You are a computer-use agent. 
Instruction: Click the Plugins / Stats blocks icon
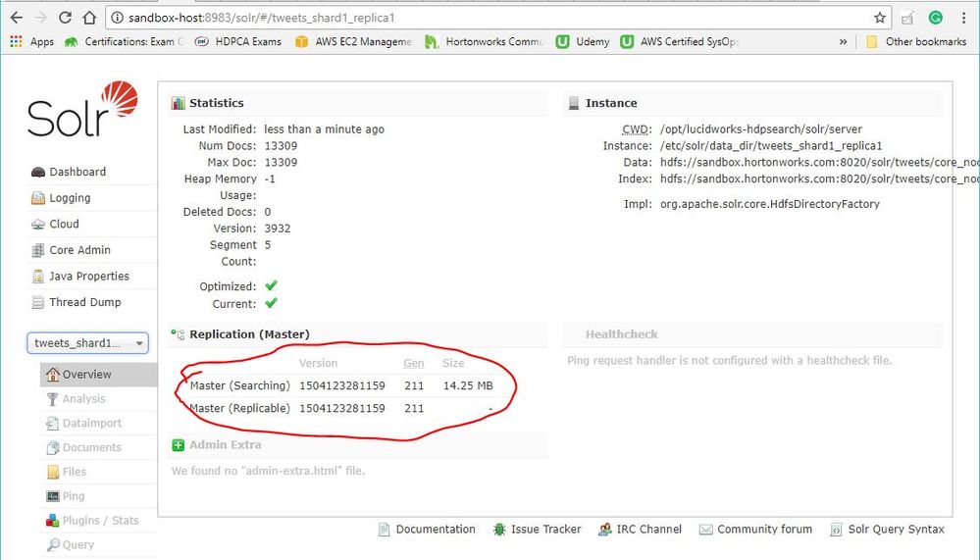(x=53, y=521)
